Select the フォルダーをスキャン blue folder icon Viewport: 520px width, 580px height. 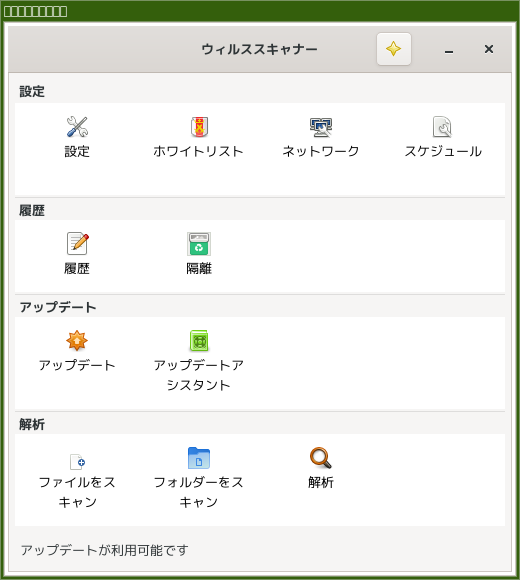coord(199,458)
